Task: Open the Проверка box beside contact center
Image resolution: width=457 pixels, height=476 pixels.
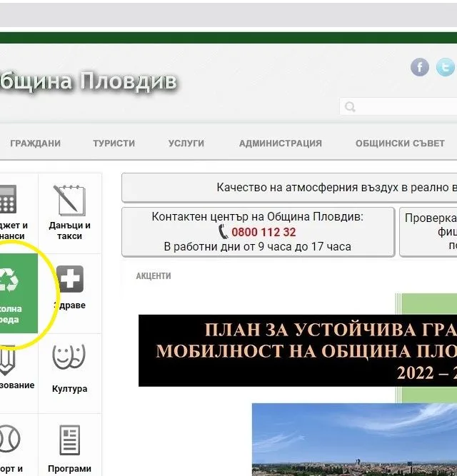Action: [x=428, y=232]
